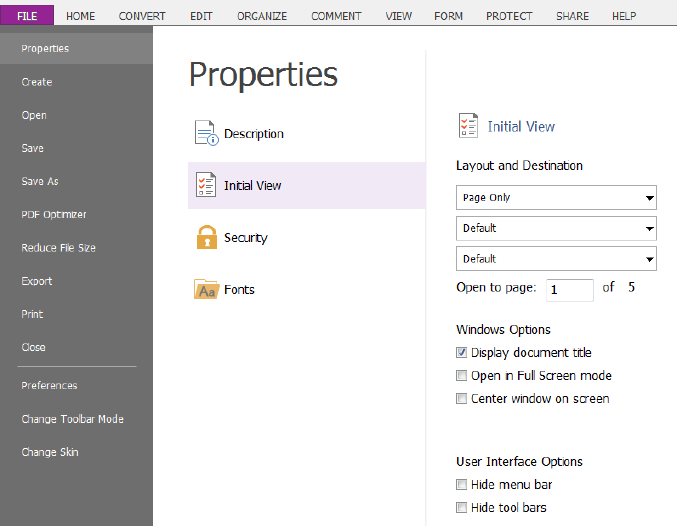The image size is (677, 526).
Task: Enable the Hide menu bar option
Action: 462,484
